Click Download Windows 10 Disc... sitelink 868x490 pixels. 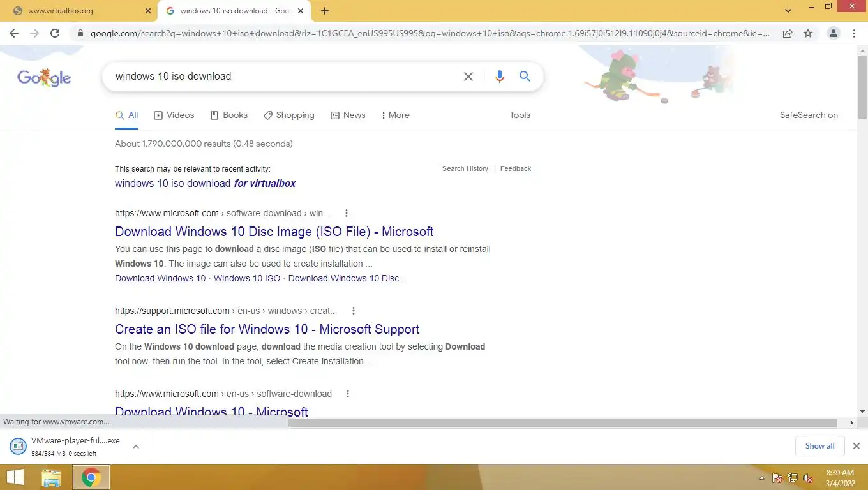pos(347,278)
